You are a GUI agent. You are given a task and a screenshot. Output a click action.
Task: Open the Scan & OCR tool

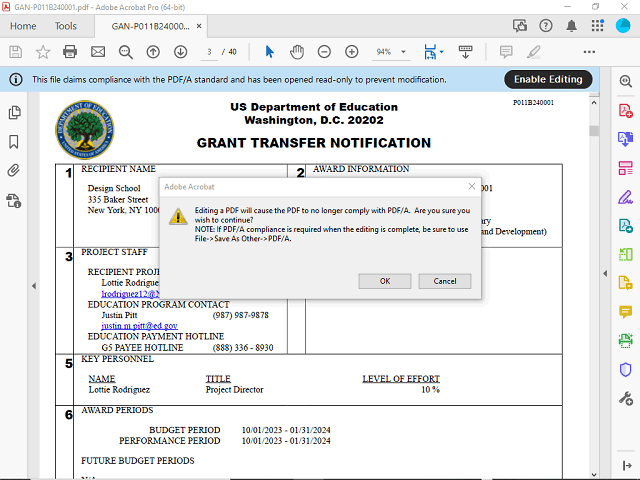point(625,340)
